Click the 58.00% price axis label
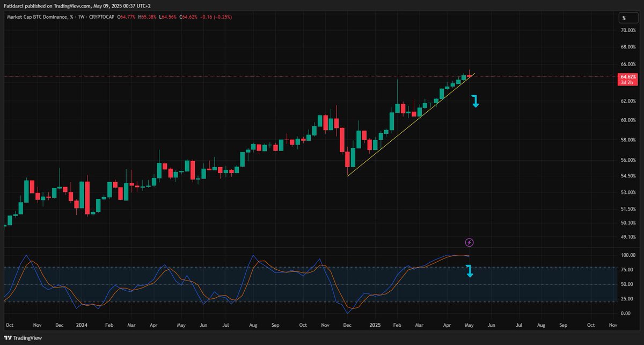 (x=628, y=140)
